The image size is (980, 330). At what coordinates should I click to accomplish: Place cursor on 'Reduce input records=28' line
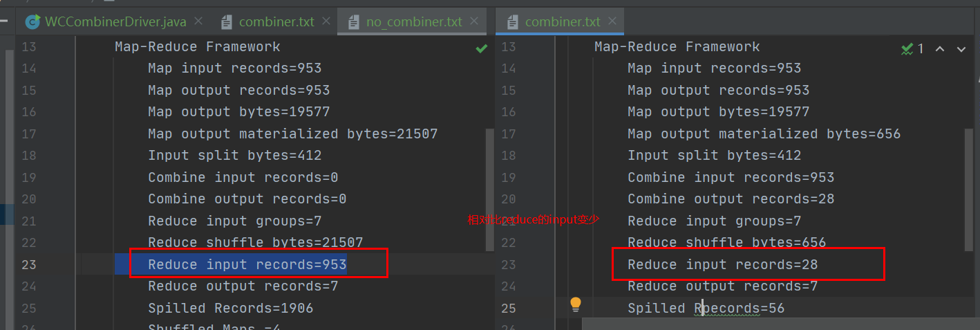click(x=723, y=265)
